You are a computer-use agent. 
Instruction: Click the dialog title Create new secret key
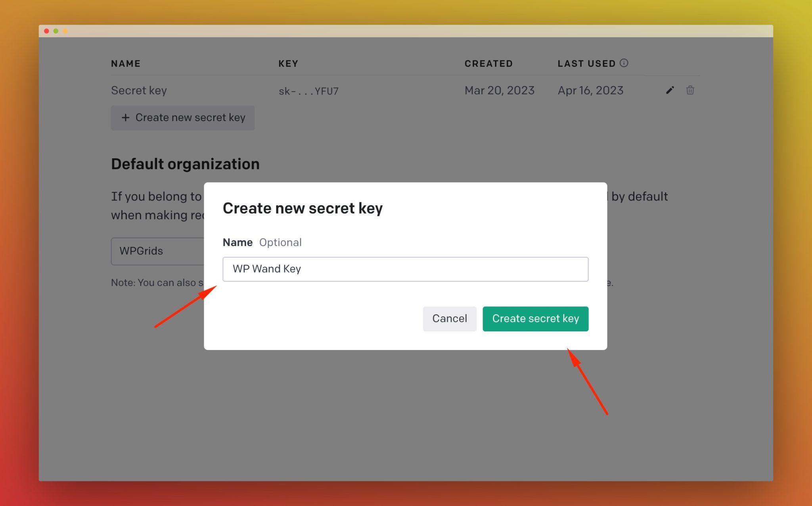(x=303, y=208)
